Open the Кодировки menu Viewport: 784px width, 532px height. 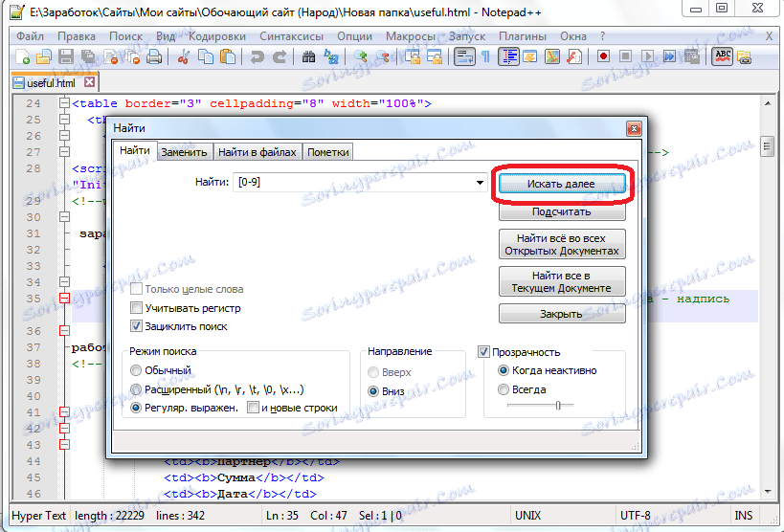click(217, 36)
